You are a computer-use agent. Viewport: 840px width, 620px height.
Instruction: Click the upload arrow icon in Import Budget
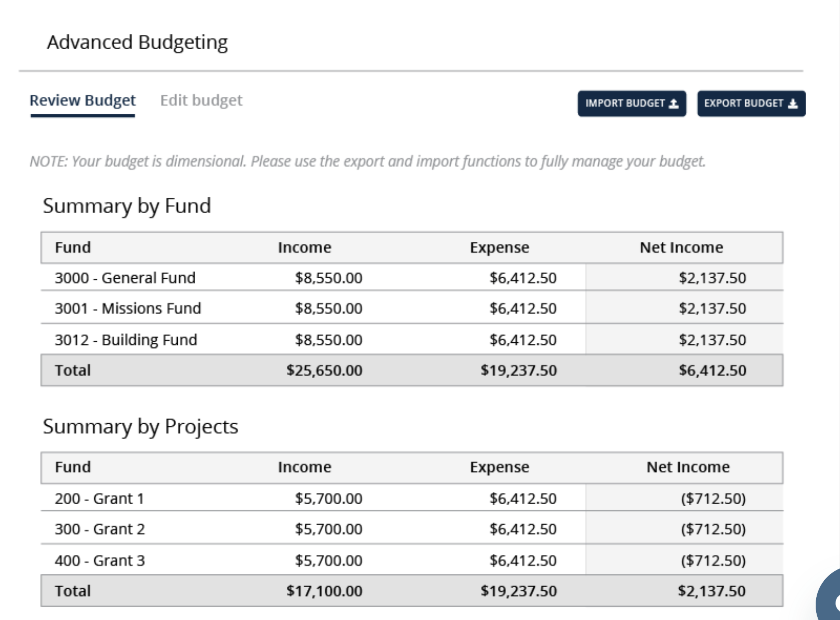click(674, 103)
